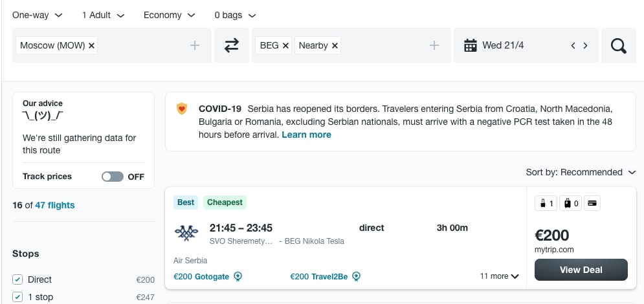Click the swap origin and destination arrows icon
644x304 pixels.
coord(232,45)
